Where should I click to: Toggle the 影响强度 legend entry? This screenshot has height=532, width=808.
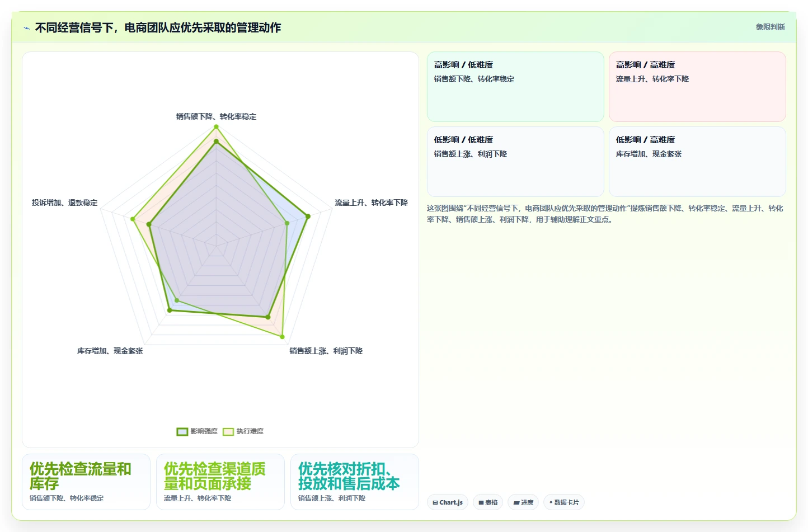click(197, 431)
